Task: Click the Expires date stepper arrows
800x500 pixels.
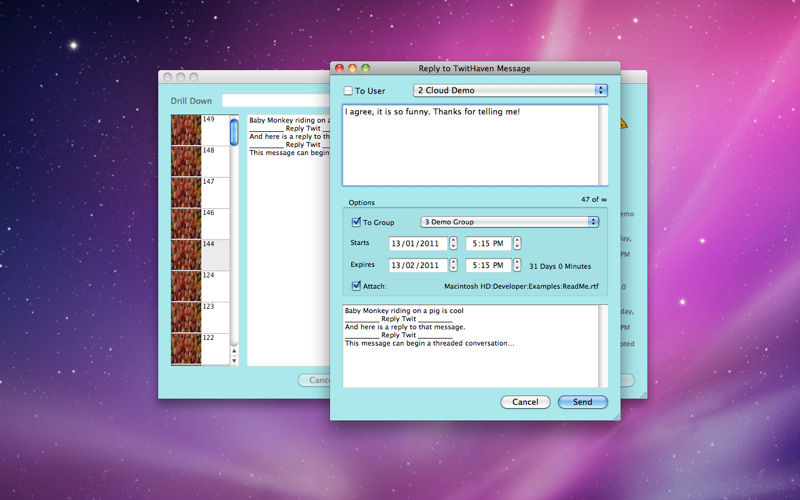Action: coord(453,265)
